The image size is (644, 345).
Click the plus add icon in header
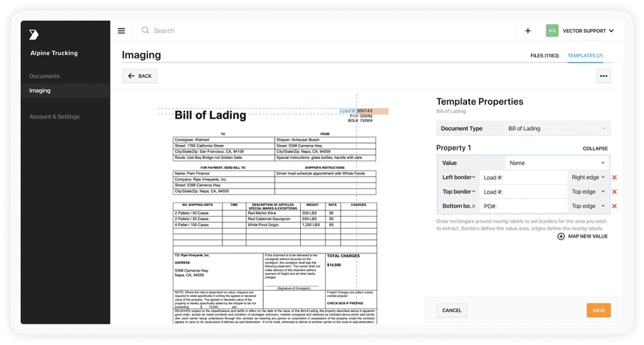coord(528,31)
